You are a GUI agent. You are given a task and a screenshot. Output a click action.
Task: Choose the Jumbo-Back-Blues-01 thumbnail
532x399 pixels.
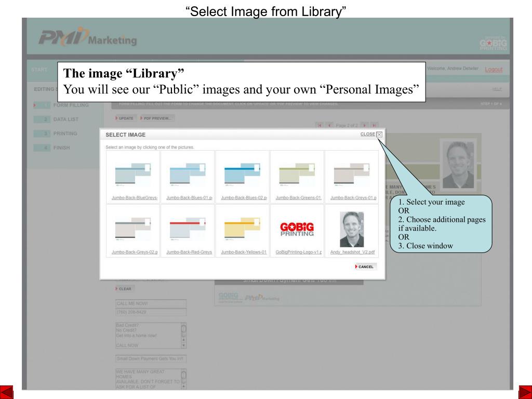[187, 175]
